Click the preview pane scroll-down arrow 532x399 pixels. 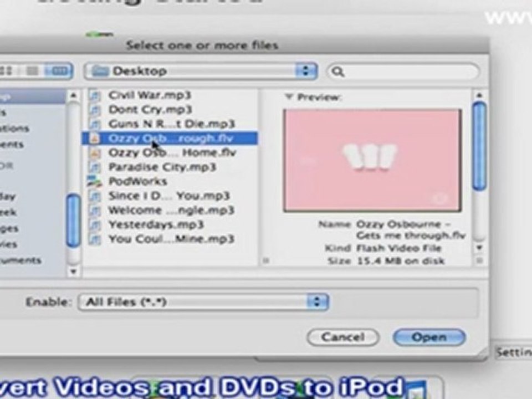coord(479,247)
